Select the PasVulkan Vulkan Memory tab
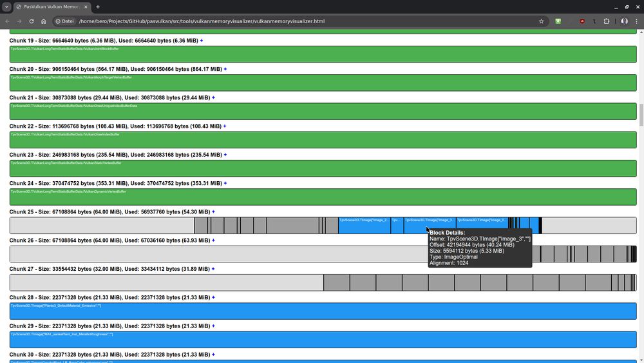 tap(52, 7)
